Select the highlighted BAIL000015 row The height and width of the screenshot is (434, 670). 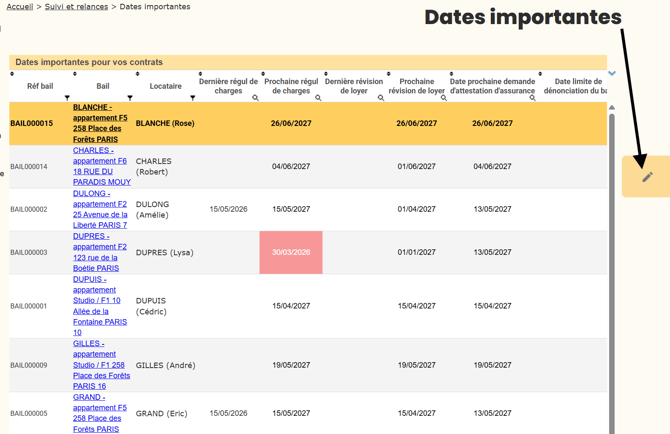click(308, 123)
